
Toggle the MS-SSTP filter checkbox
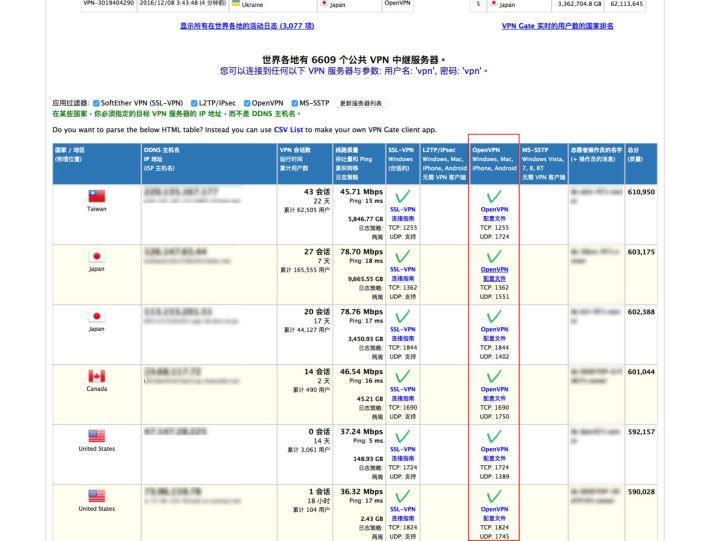click(295, 103)
